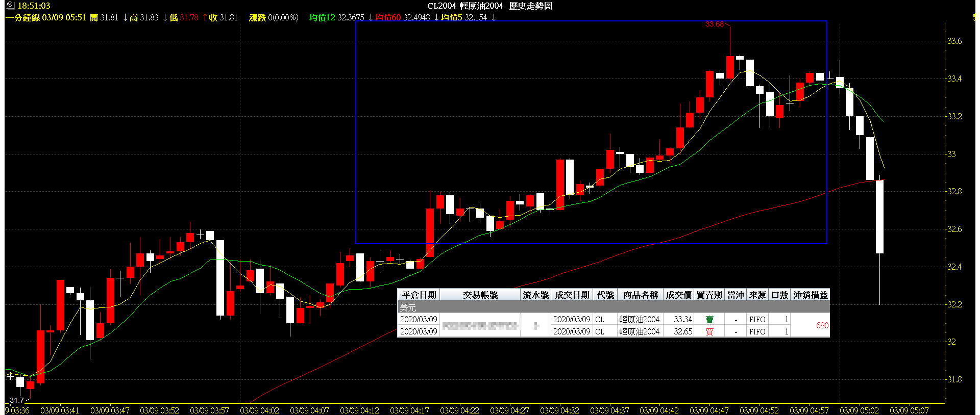
Task: Click the 當沖 column header
Action: tap(736, 295)
